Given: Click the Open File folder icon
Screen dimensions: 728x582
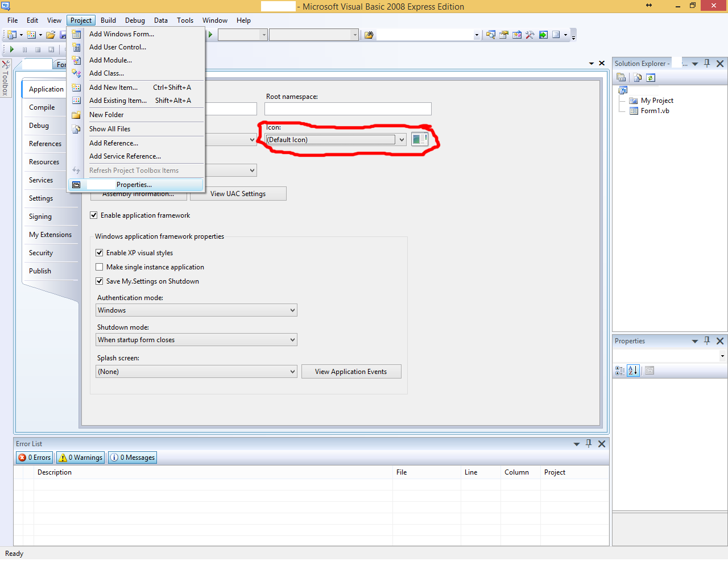Looking at the screenshot, I should [51, 35].
